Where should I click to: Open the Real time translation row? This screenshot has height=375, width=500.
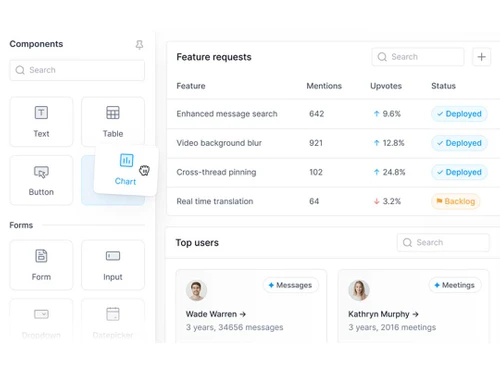pos(333,201)
